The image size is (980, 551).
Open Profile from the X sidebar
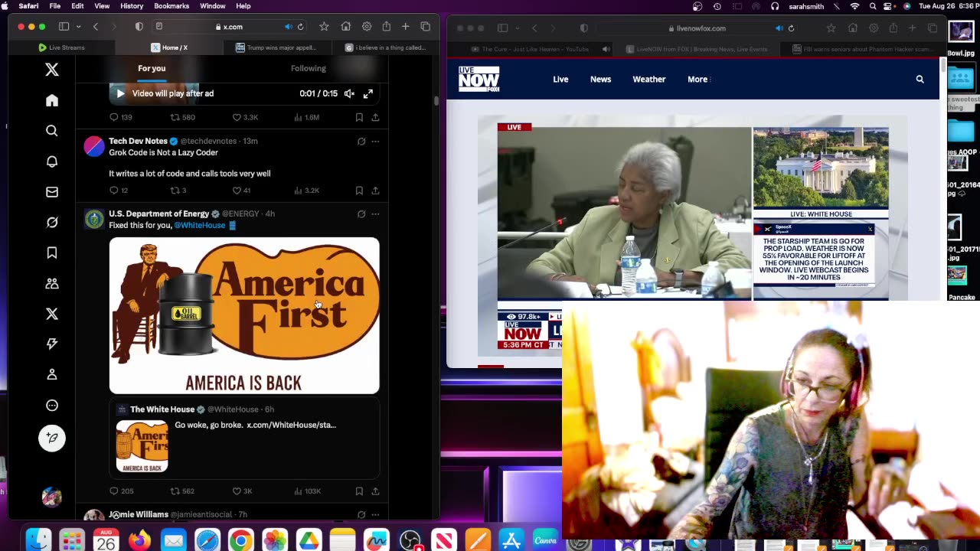tap(52, 375)
